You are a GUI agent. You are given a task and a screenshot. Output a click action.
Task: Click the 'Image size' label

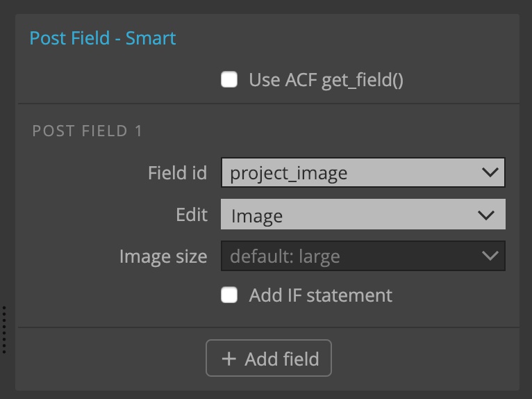pyautogui.click(x=163, y=256)
